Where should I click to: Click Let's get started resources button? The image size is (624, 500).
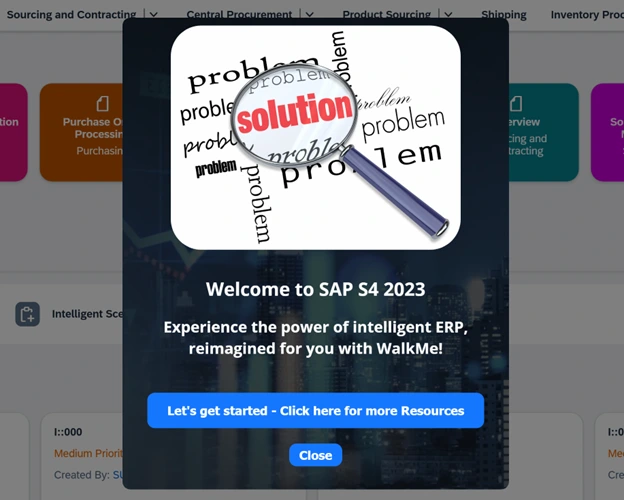coord(316,410)
